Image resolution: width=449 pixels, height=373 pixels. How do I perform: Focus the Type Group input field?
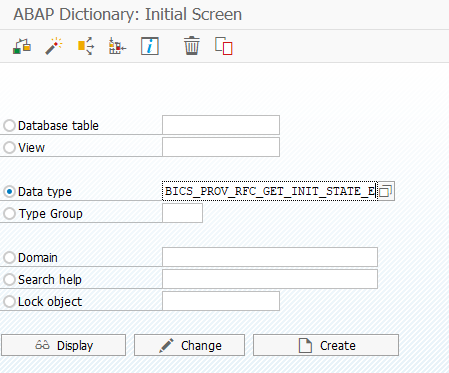(182, 213)
